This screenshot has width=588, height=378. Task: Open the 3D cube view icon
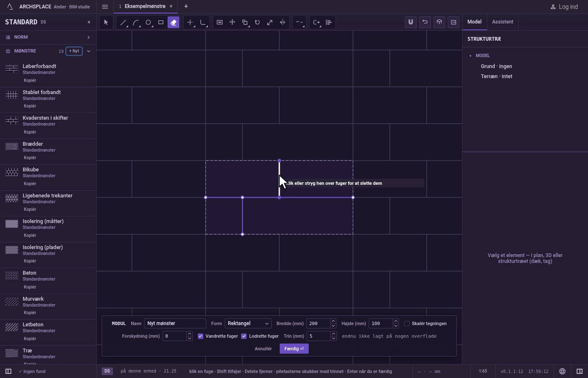tap(439, 22)
